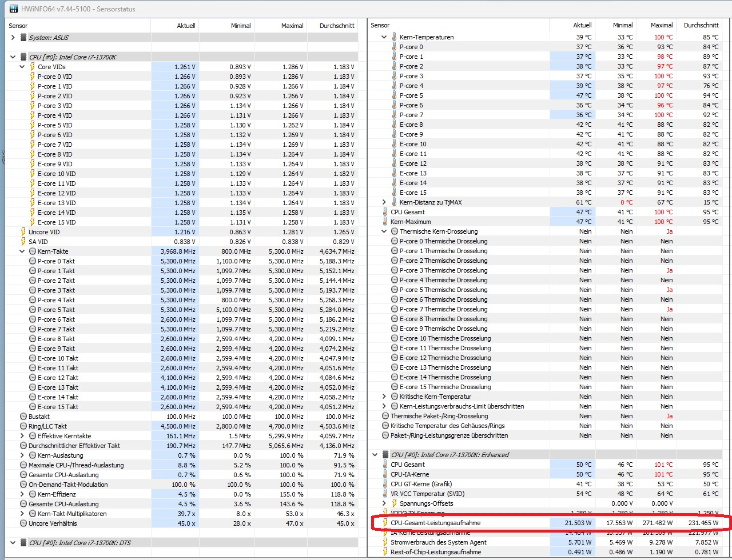Click the icon beside Gesamte CPU-Auslastung 0.7 %
Screen dimensions: 732x560
coord(23,475)
